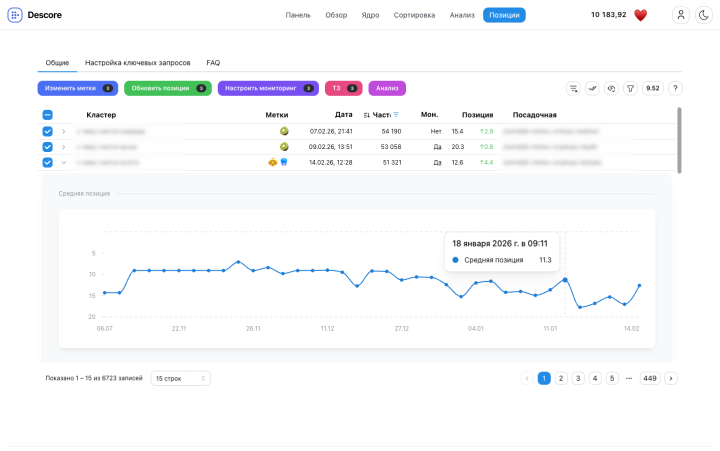Go to page 449 in pagination

649,378
